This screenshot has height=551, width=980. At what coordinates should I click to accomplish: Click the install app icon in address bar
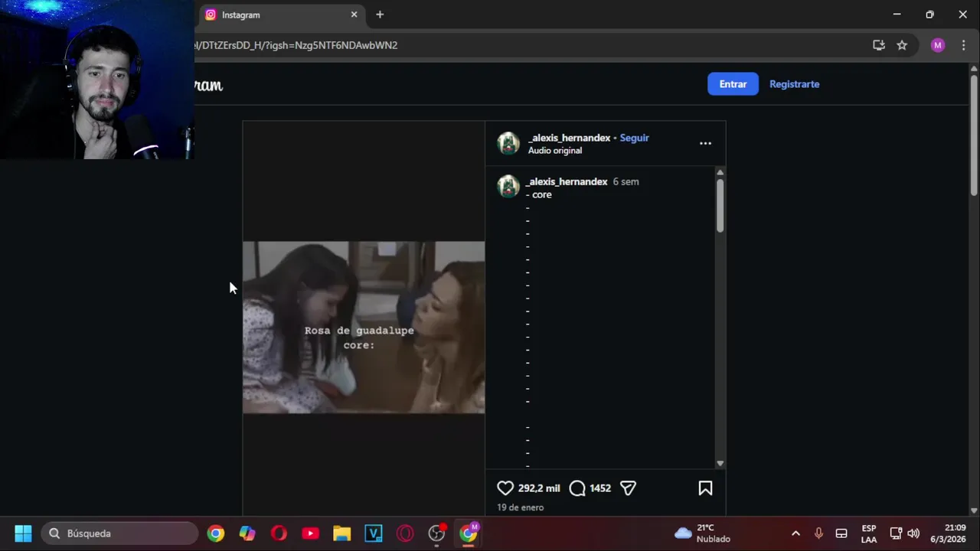[x=879, y=45]
